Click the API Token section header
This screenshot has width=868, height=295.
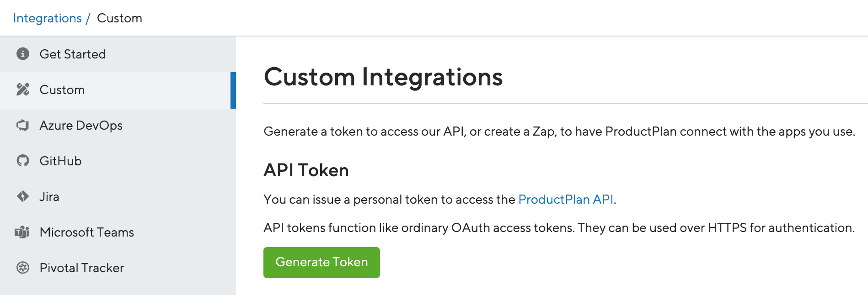(306, 169)
